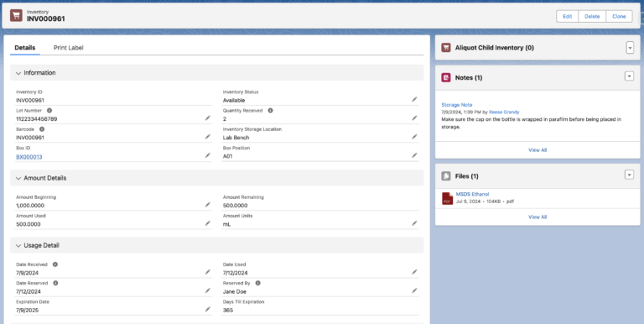Edit Amount Units with pencil icon

coord(414,223)
